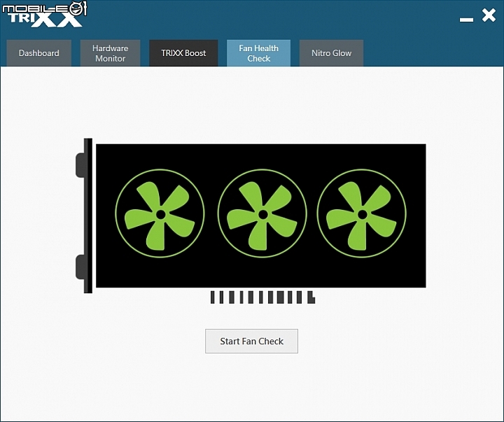Screen dimensions: 504x422
Task: Click the green fan icon farthest from the bracket
Action: (362, 213)
